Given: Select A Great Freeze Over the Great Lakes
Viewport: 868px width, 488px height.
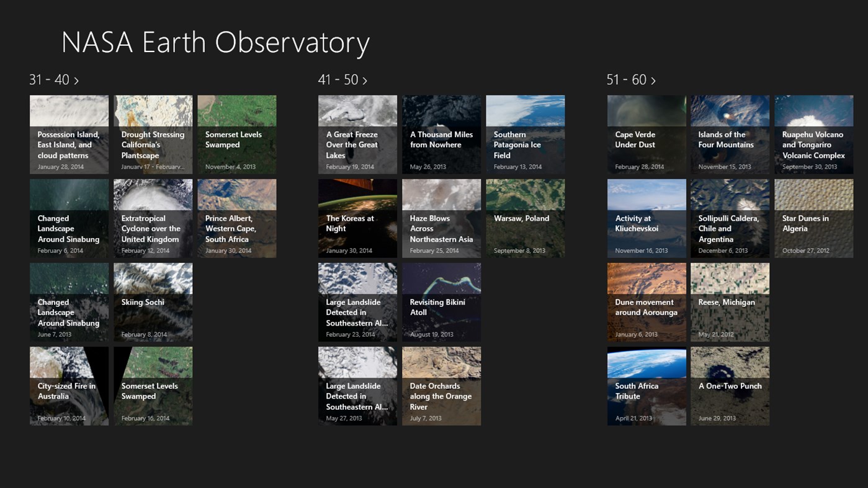Looking at the screenshot, I should [357, 135].
